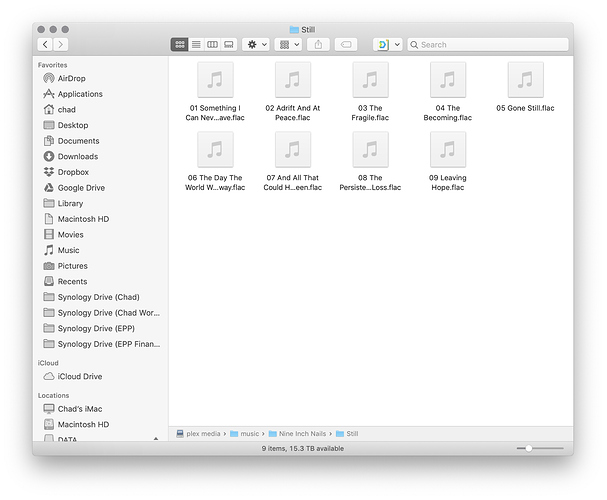
Task: Click the Favorites sidebar heading
Action: tap(53, 65)
